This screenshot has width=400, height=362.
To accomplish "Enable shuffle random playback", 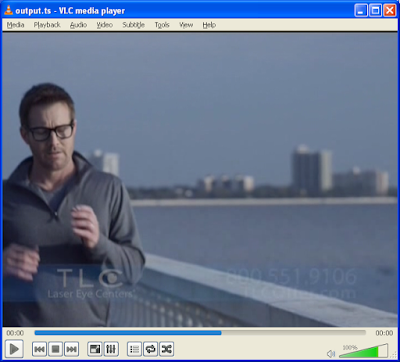I will [166, 349].
